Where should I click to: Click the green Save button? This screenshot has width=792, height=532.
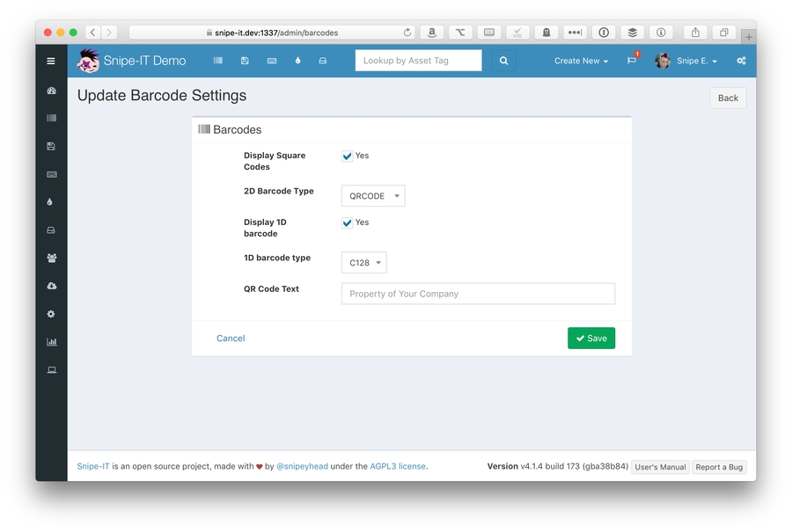coord(590,339)
